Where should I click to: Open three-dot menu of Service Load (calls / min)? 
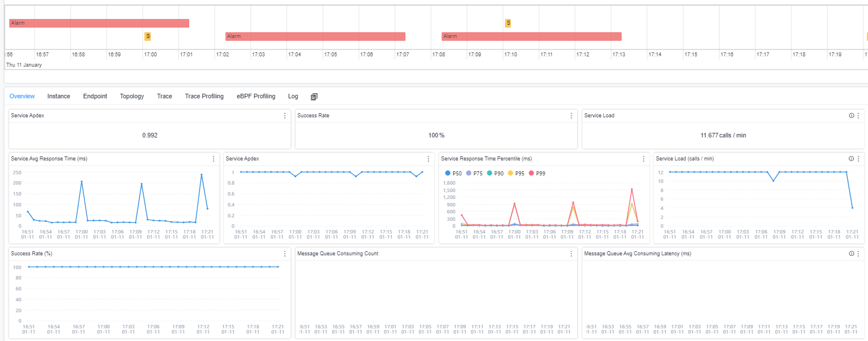click(x=858, y=159)
